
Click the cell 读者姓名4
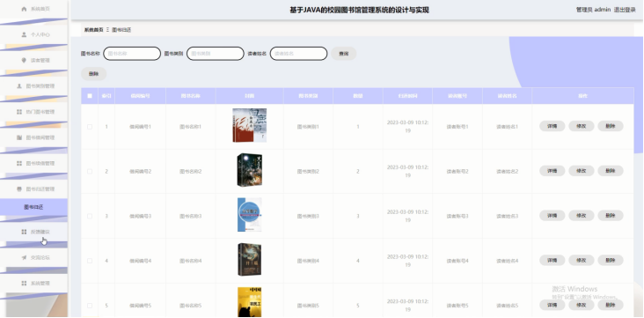508,261
